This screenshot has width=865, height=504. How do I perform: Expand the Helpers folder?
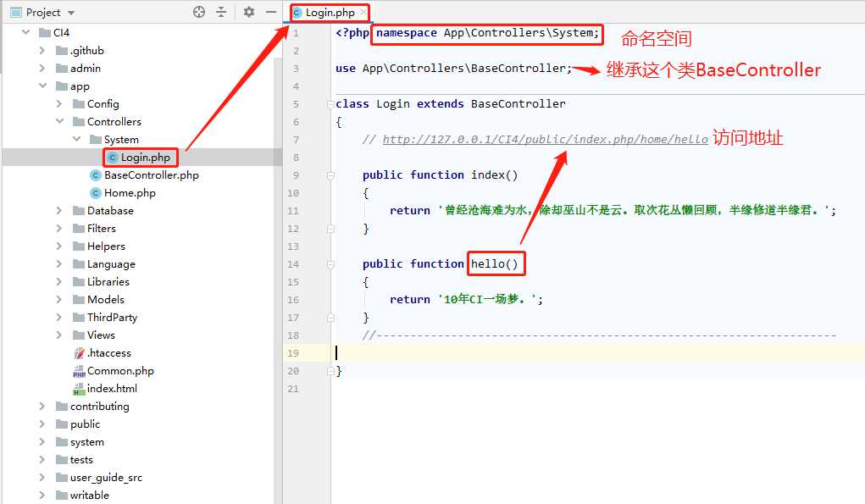[x=59, y=246]
